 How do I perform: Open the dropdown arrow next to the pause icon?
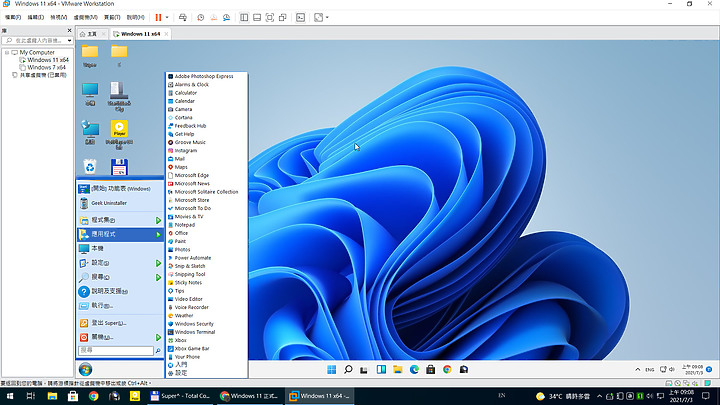[x=167, y=17]
